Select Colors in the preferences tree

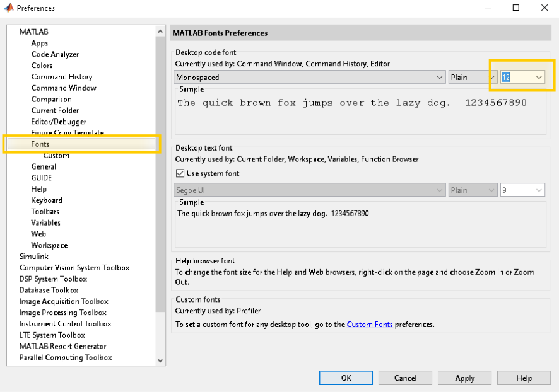point(42,66)
